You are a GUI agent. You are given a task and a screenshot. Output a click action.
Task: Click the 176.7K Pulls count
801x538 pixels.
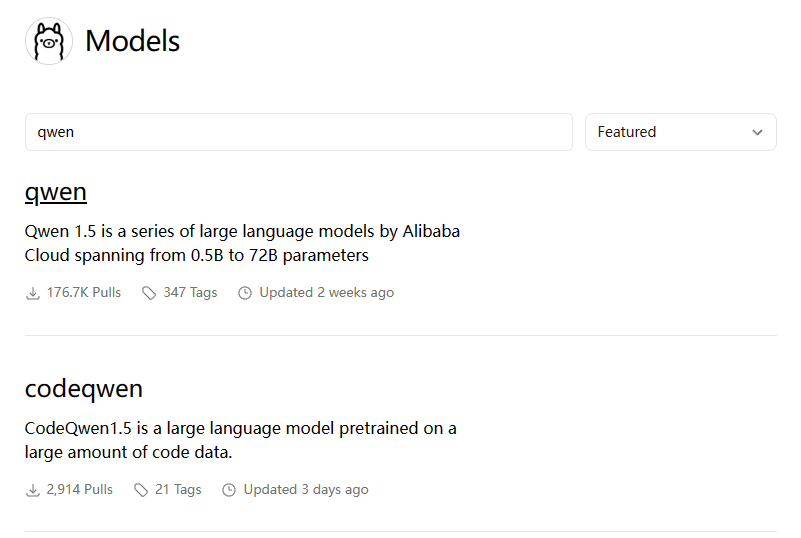[84, 293]
